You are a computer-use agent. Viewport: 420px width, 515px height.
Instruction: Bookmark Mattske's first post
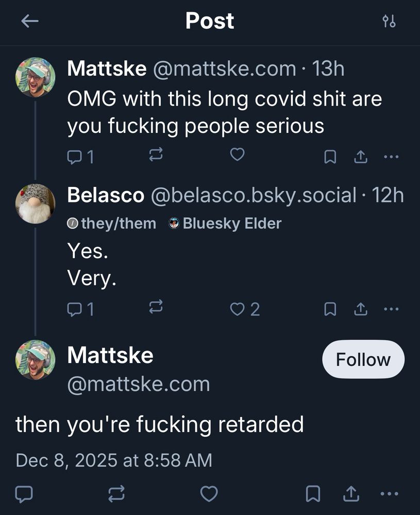click(x=330, y=156)
